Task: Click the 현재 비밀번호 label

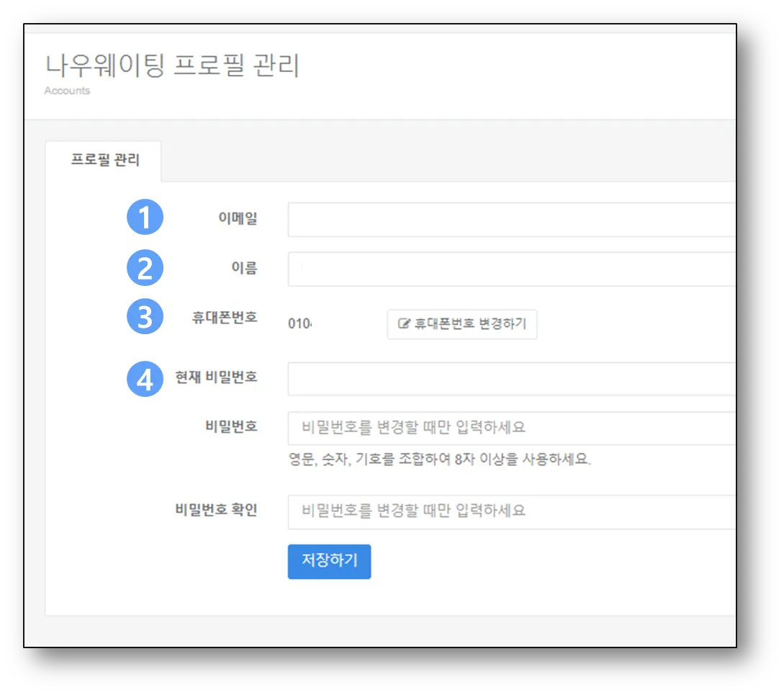Action: pyautogui.click(x=216, y=377)
